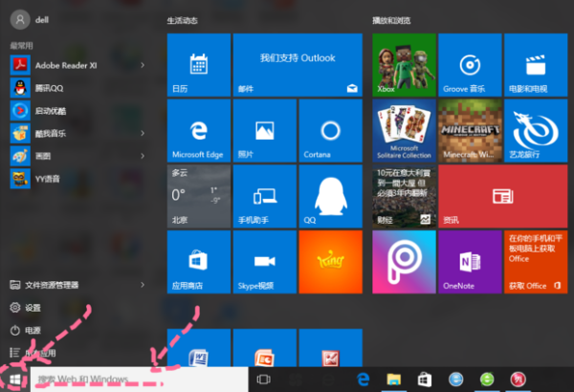Click the Power option

click(x=25, y=331)
